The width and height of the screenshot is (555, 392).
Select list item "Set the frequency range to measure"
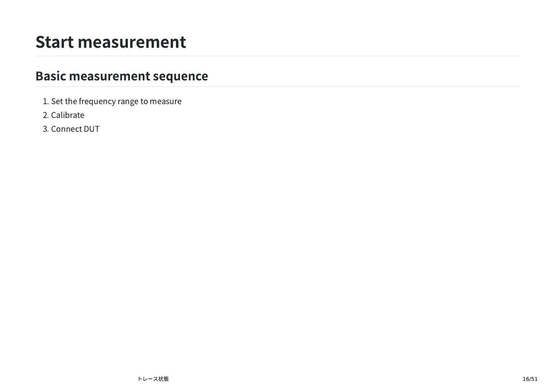point(116,101)
